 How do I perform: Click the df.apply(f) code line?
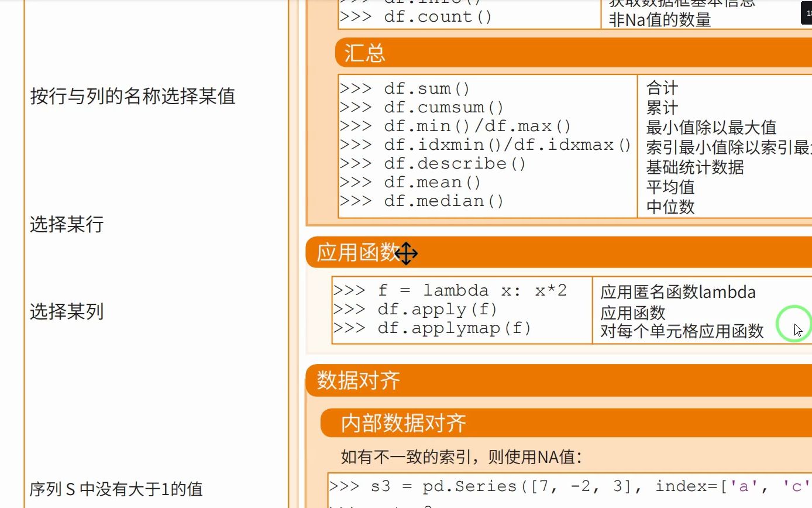click(415, 310)
